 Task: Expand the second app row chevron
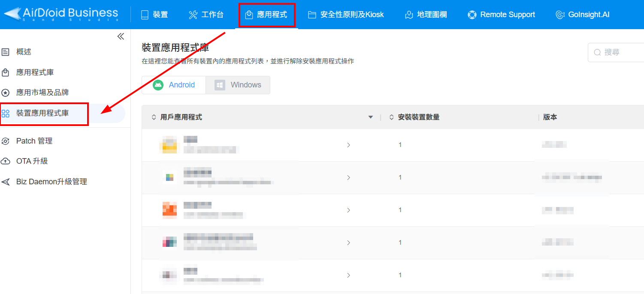click(348, 177)
